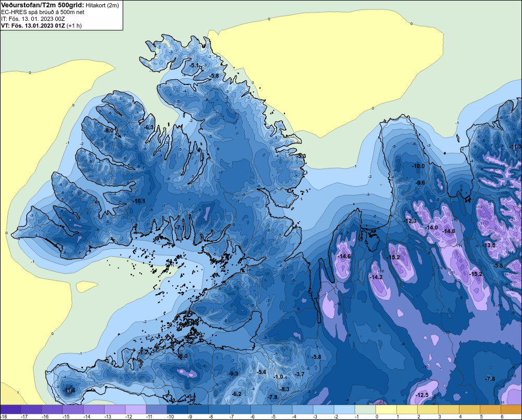Click the -1.0 temperature value
Image resolution: width=522 pixels, height=420 pixels.
(x=278, y=377)
